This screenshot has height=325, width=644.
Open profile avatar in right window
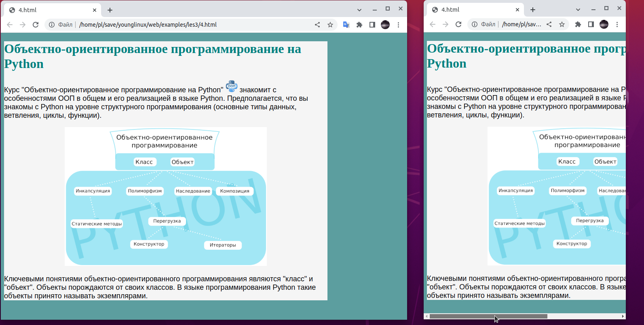604,24
